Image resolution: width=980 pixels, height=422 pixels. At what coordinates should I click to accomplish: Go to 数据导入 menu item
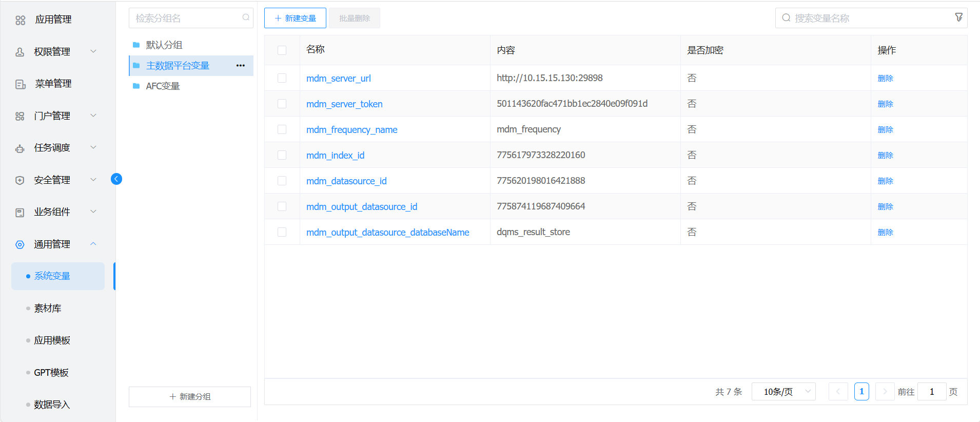(51, 405)
